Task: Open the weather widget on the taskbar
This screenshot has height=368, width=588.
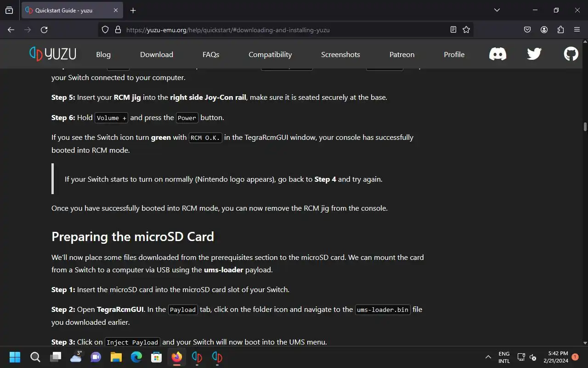Action: click(76, 357)
